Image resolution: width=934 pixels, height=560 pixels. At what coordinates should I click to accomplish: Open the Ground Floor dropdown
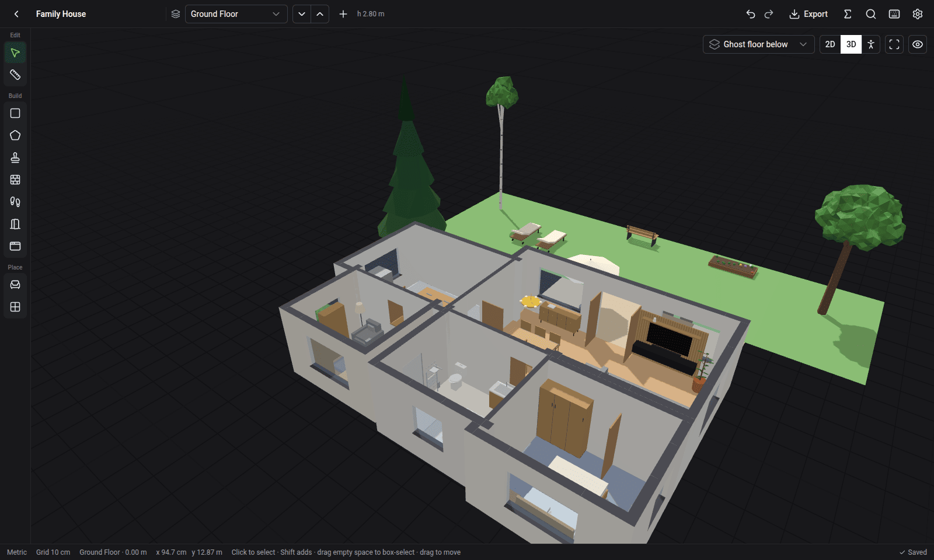(x=236, y=14)
